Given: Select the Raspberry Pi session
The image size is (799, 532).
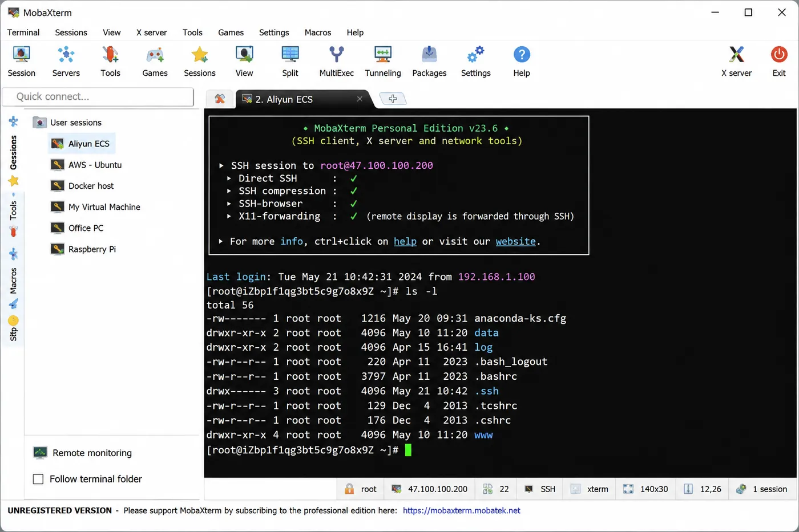Looking at the screenshot, I should click(x=84, y=249).
